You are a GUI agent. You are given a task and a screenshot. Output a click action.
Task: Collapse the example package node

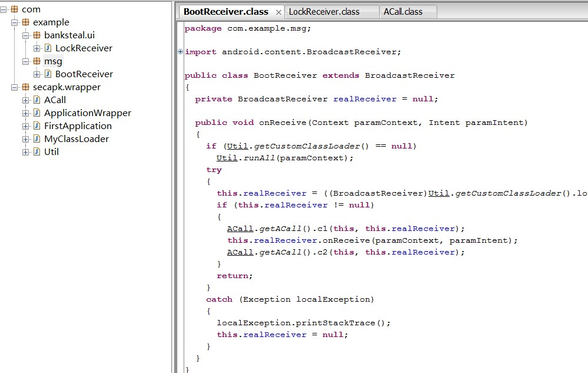coord(14,22)
